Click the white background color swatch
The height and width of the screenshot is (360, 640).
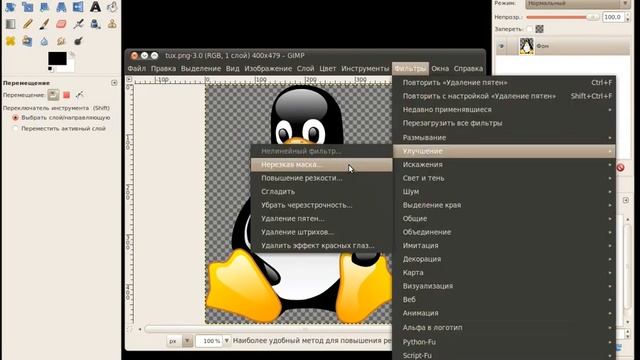tap(70, 67)
